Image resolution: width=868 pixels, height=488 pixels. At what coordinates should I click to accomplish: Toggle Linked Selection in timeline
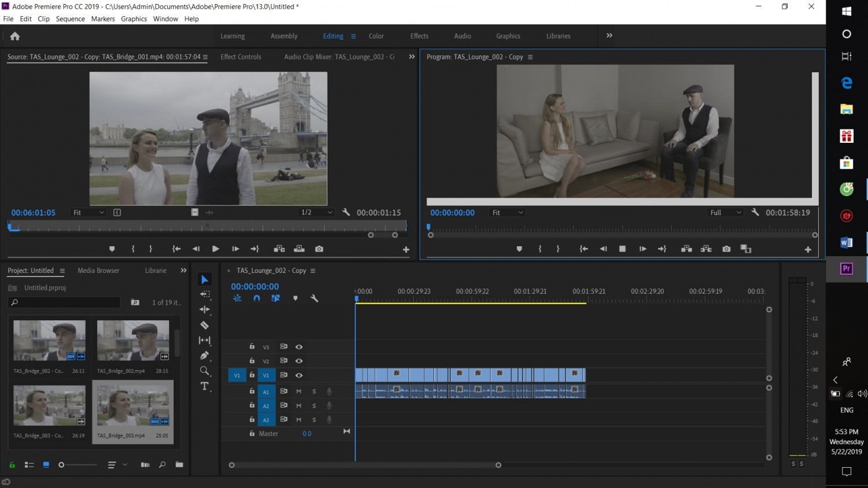[x=275, y=298]
